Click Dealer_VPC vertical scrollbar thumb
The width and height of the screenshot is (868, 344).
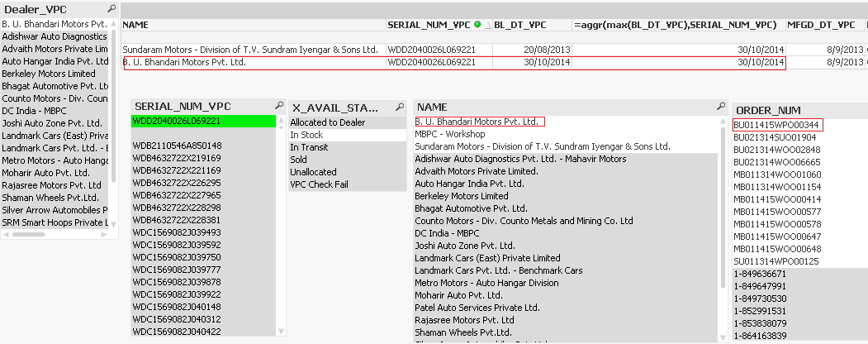114,106
